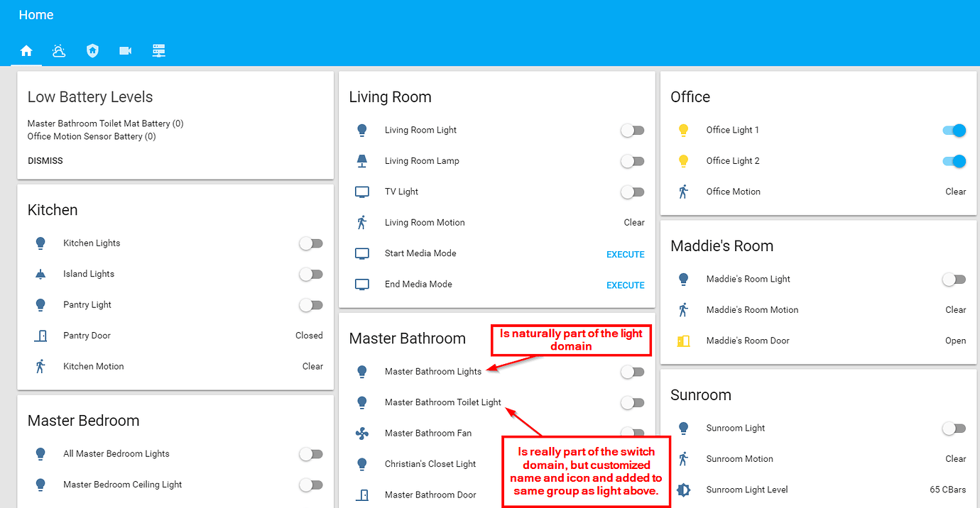Execute the Start Media Mode action
980x508 pixels.
coord(626,253)
